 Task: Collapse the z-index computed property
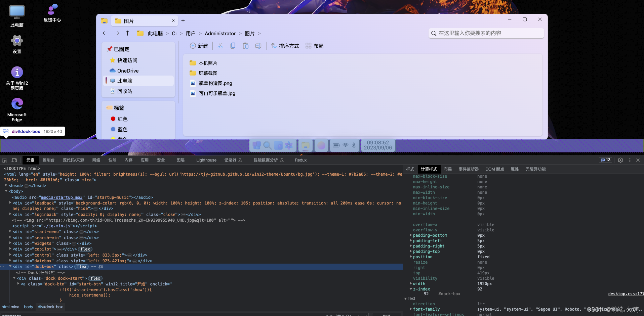point(411,289)
